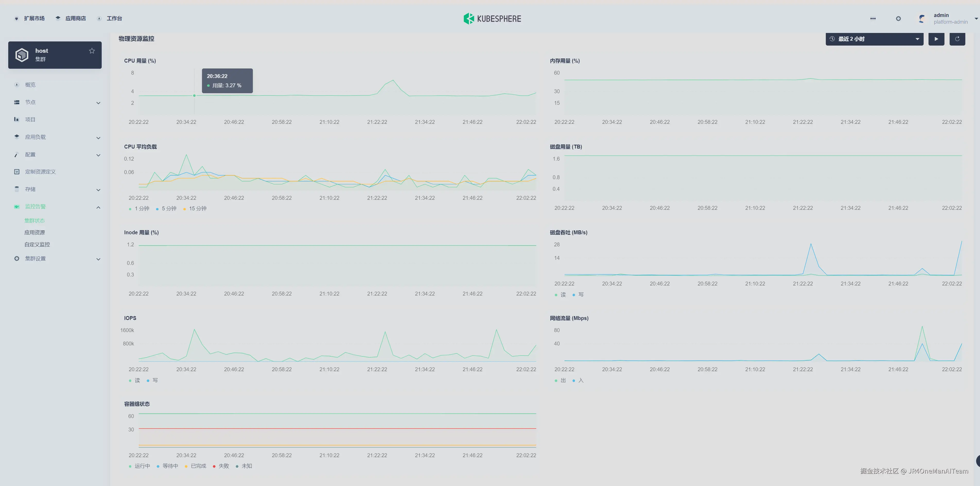Start the auto-refresh play button

(x=936, y=39)
